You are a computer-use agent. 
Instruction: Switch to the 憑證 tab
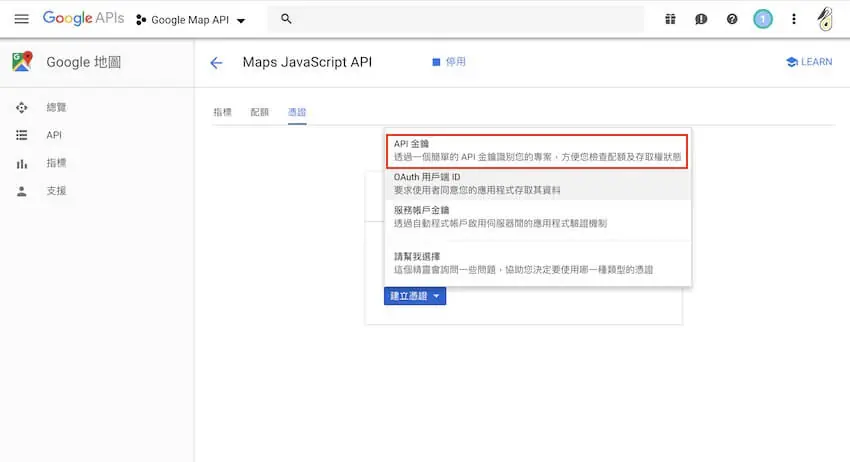click(x=297, y=112)
